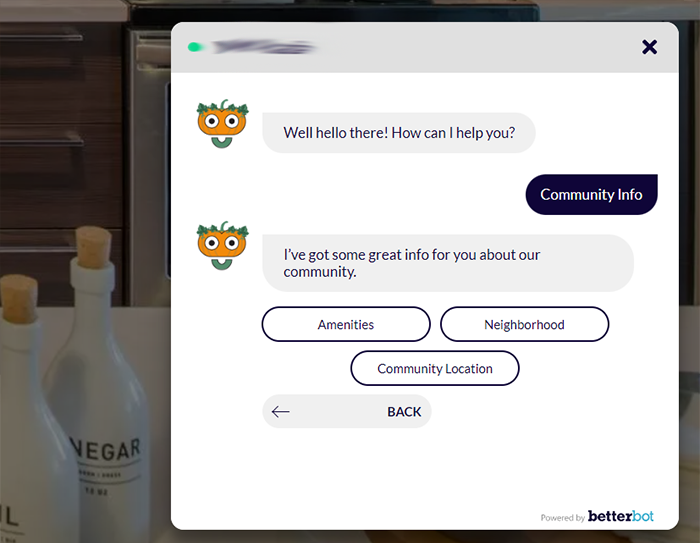
Task: Click the green online status dot
Action: click(194, 47)
